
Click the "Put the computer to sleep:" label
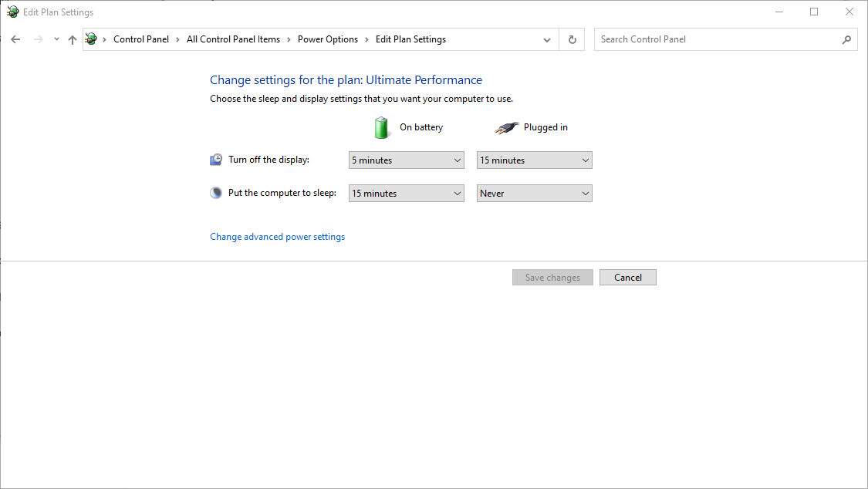tap(282, 193)
